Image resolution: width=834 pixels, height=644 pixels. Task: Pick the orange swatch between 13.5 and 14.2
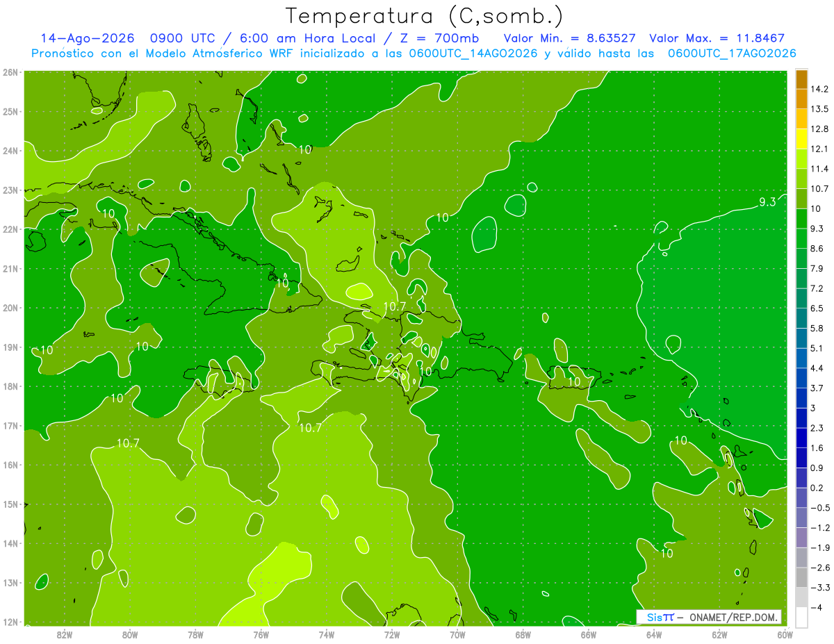point(801,99)
